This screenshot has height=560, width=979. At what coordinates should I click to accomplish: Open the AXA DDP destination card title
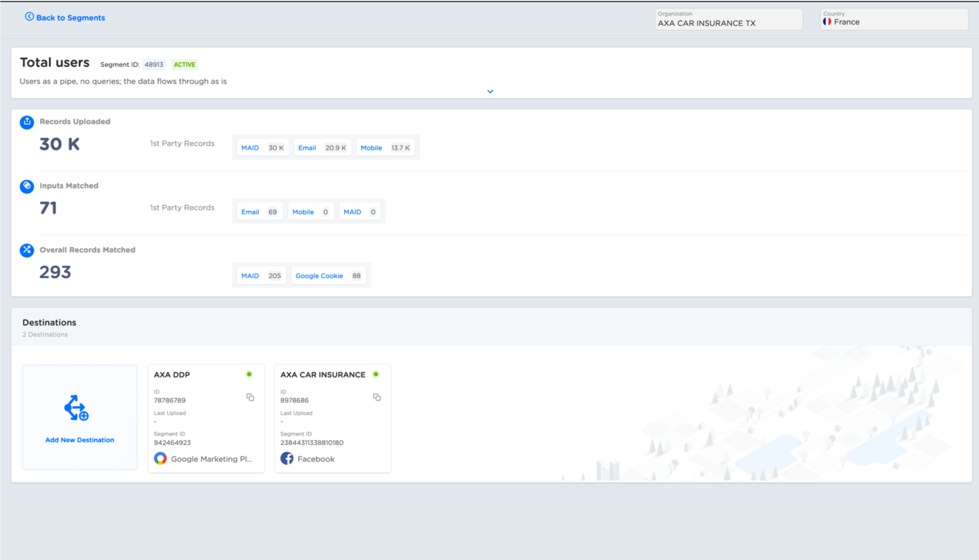[172, 375]
